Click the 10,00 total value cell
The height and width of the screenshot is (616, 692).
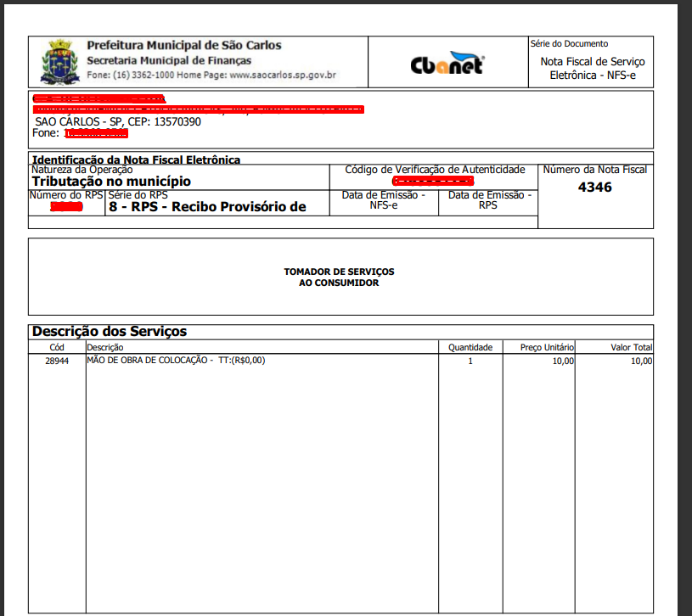[641, 361]
